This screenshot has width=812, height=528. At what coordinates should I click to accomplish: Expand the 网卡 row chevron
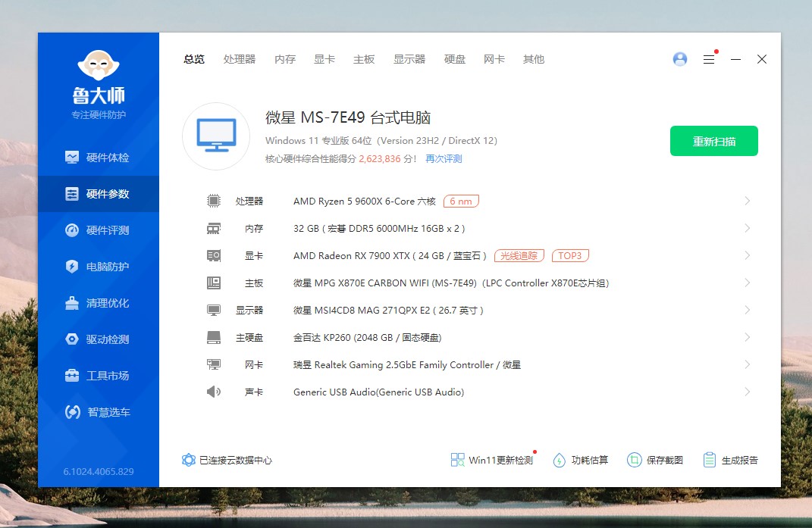pyautogui.click(x=748, y=364)
